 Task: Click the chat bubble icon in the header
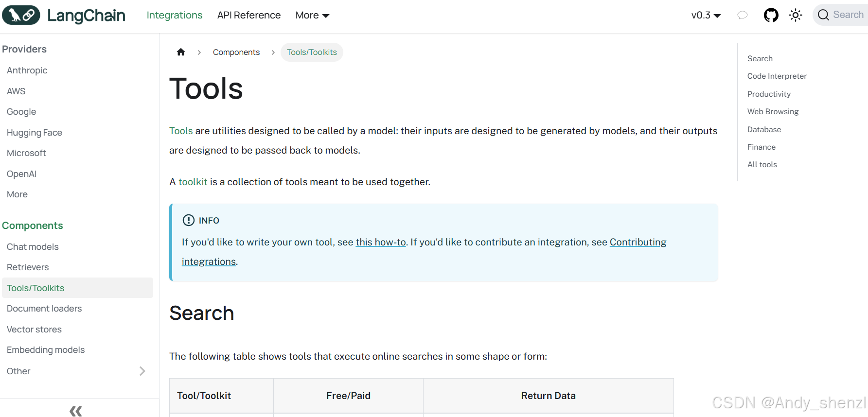[743, 15]
